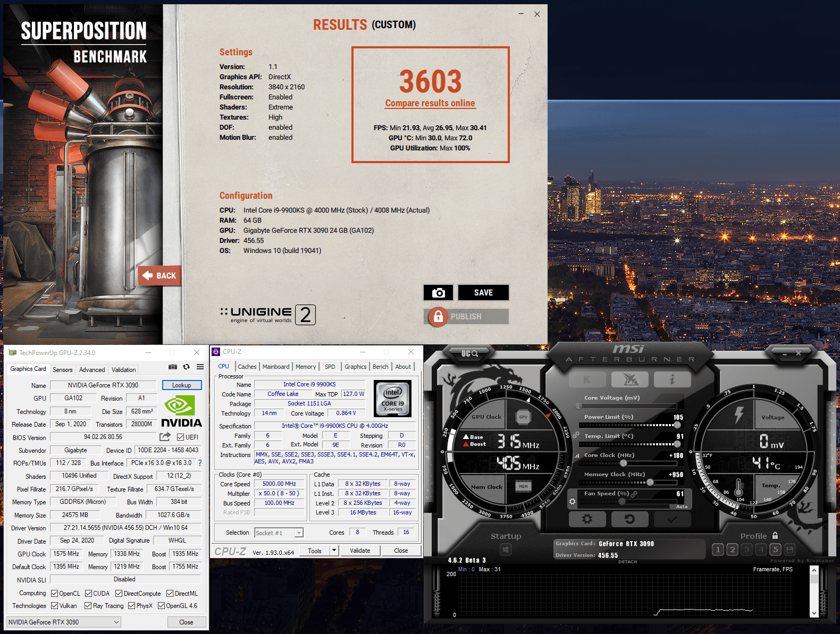Viewport: 840px width, 634px height.
Task: Open the Mainboard tab in CPU-Z
Action: point(276,367)
